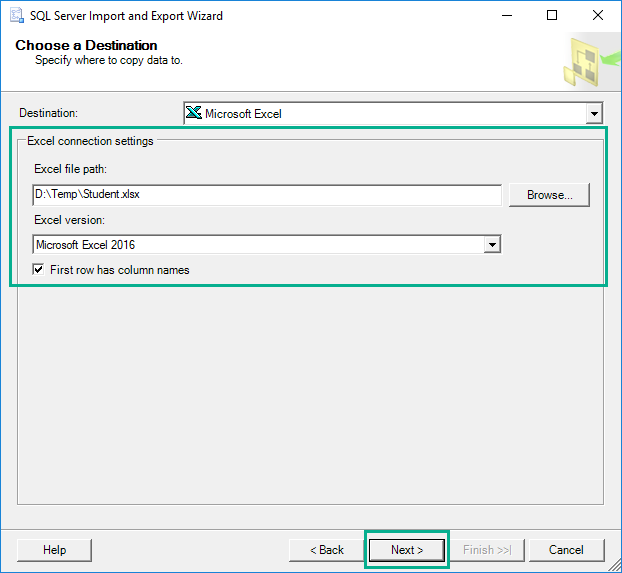Open the Destination dropdown arrow

tap(594, 113)
